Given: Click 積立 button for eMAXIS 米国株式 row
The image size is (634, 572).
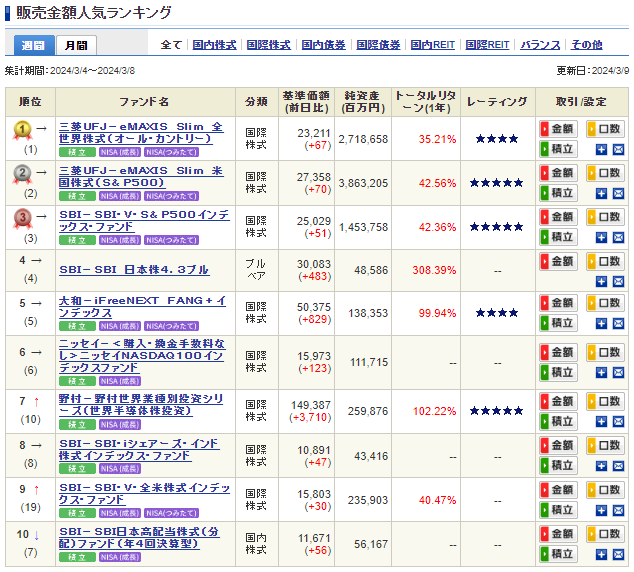Looking at the screenshot, I should coord(558,193).
